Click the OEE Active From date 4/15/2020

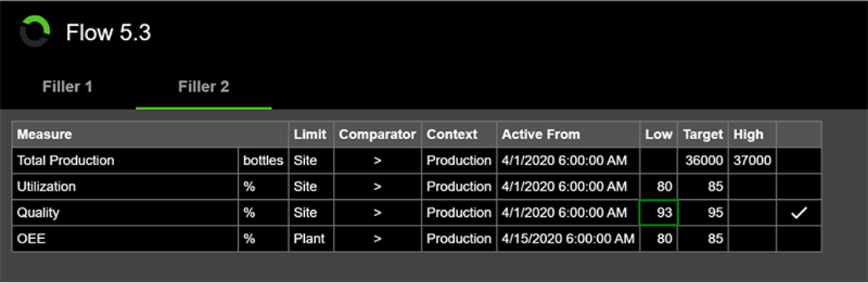click(568, 239)
